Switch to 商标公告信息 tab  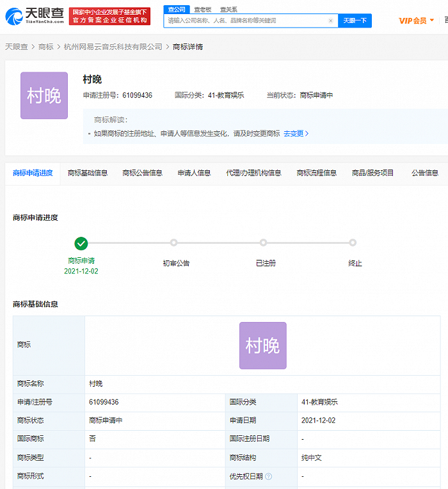tap(143, 173)
